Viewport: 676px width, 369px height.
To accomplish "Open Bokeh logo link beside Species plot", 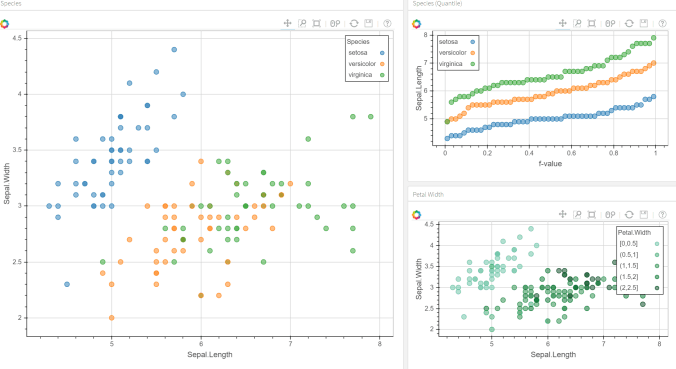I will [4, 24].
